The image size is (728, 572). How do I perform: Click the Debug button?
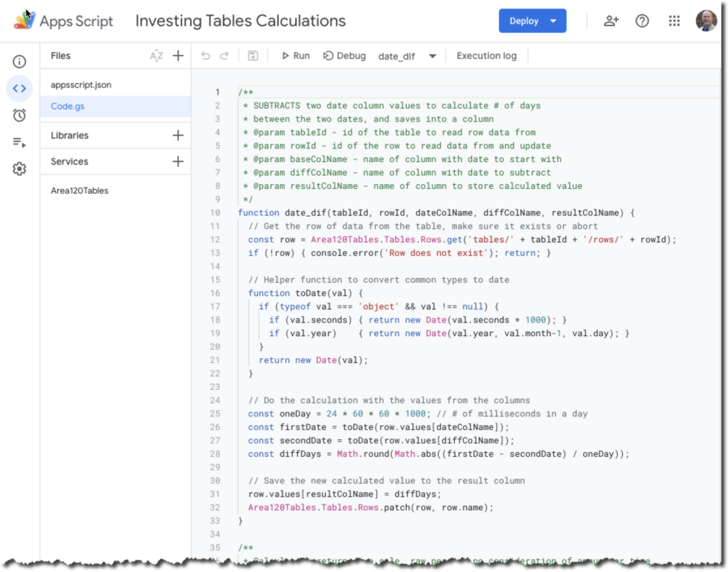click(344, 56)
